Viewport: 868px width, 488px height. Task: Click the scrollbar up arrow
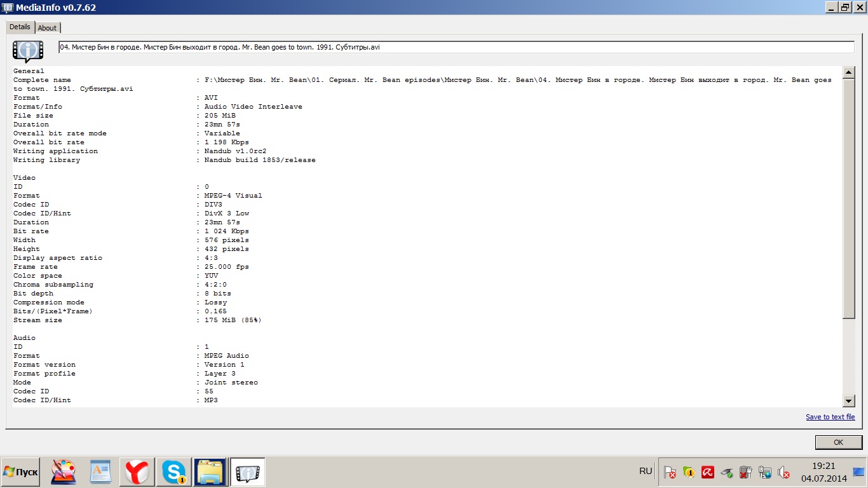848,72
